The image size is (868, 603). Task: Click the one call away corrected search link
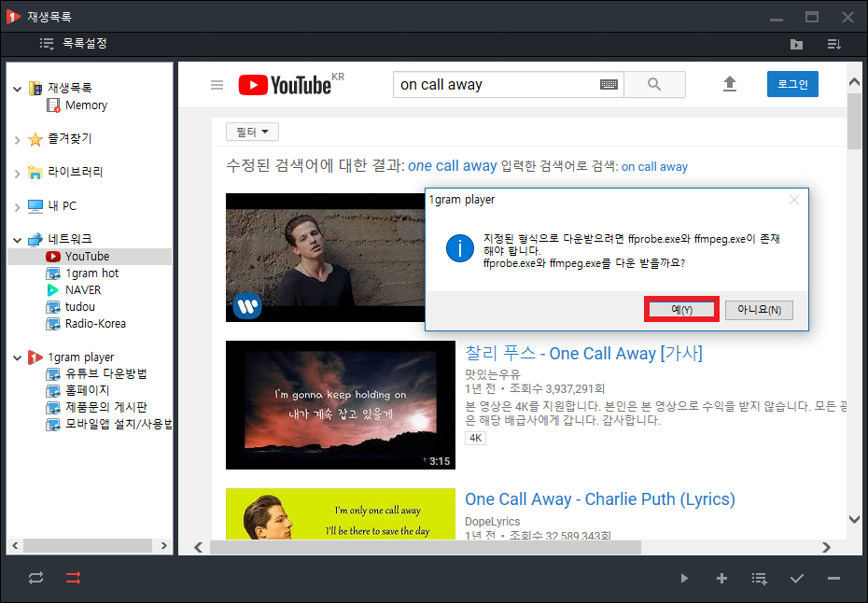click(x=453, y=166)
